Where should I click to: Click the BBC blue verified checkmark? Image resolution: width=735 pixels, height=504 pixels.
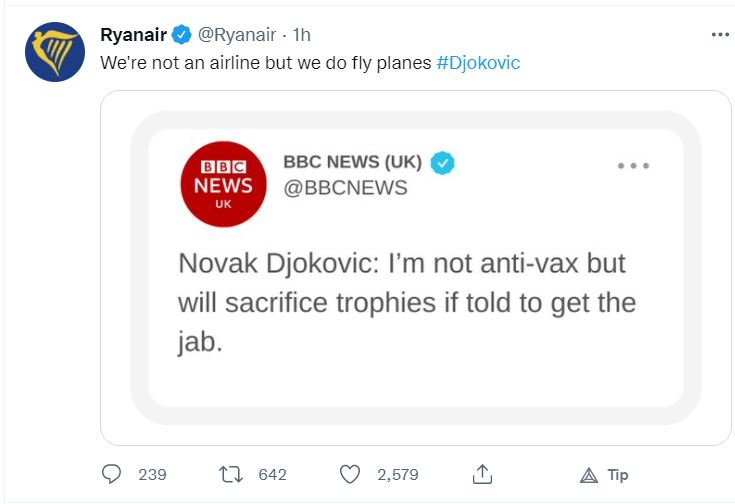[x=442, y=162]
